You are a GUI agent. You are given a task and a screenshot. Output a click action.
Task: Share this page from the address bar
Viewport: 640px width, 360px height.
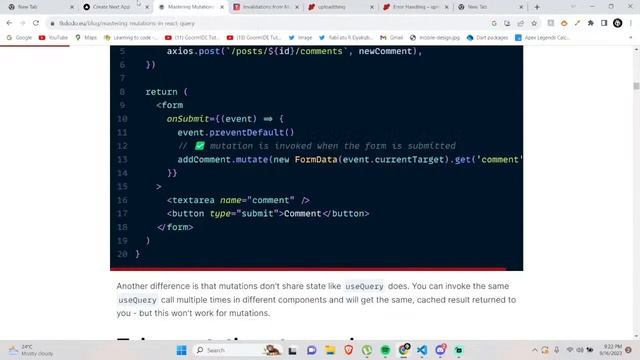[520, 23]
